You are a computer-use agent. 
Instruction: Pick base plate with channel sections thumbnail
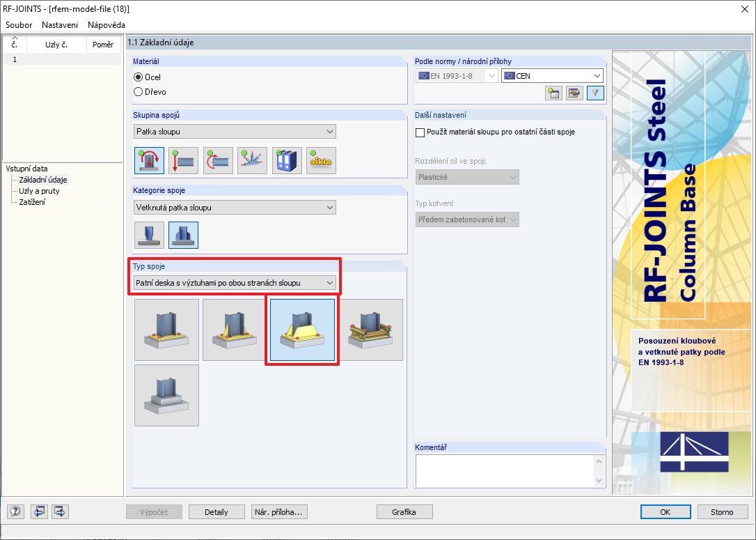click(371, 330)
